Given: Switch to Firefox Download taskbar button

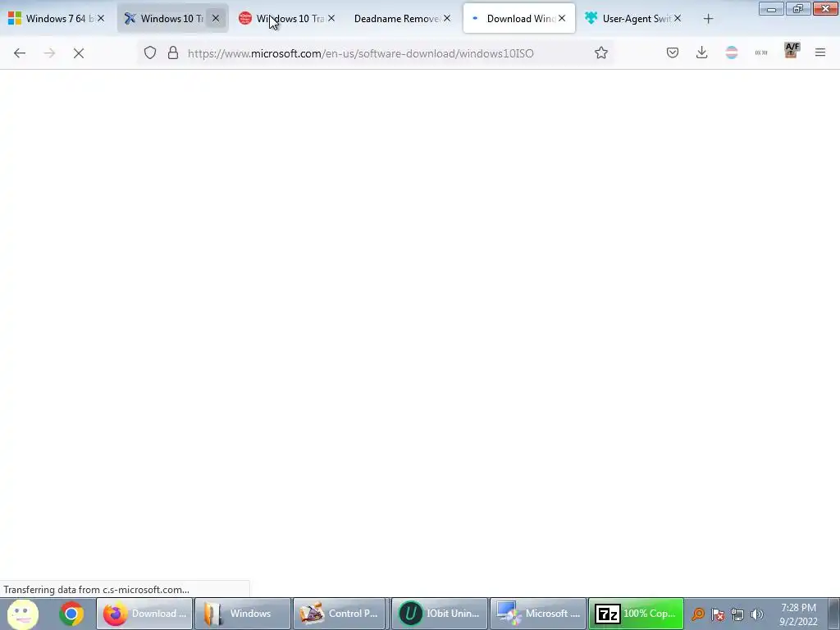Looking at the screenshot, I should [144, 614].
